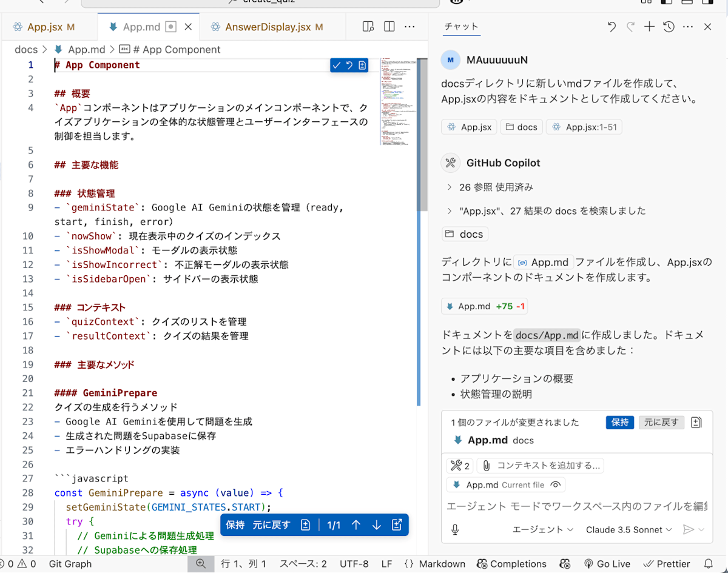
Task: Open App.jsx attachment chip in chat
Action: coord(470,127)
